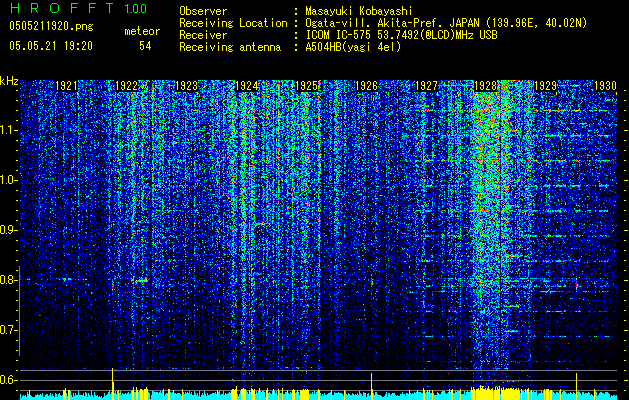Image resolution: width=629 pixels, height=400 pixels.
Task: Select observer name Masayuki Kobayashi
Action: point(358,12)
